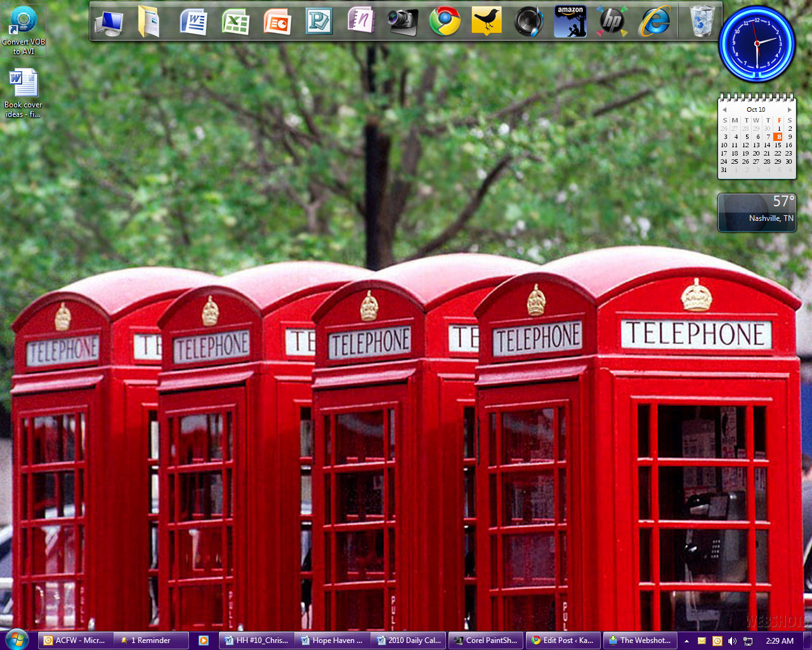Switch to Corel PaintShop taskbar window
The image size is (812, 650).
486,640
